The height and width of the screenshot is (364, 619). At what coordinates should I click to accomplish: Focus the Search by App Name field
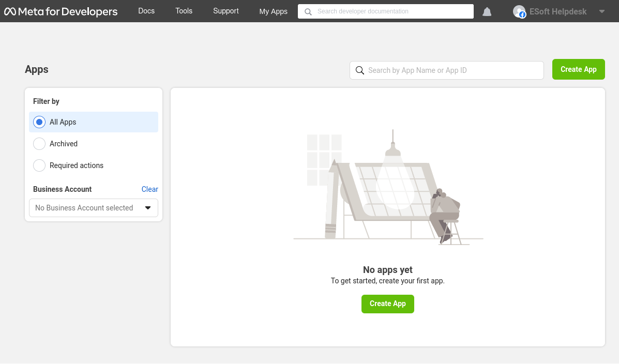click(452, 70)
